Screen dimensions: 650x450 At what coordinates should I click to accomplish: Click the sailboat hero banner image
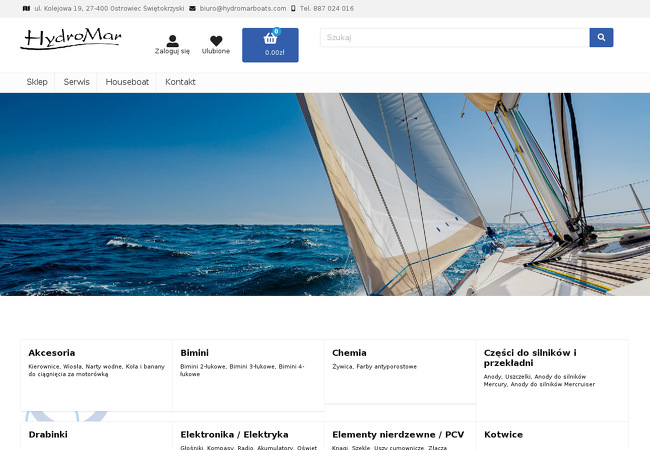325,194
